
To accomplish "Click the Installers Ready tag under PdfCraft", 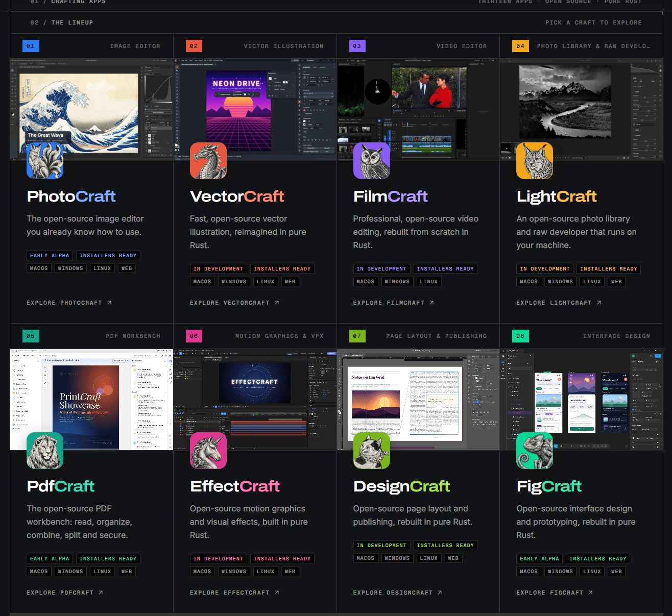I will [x=108, y=559].
